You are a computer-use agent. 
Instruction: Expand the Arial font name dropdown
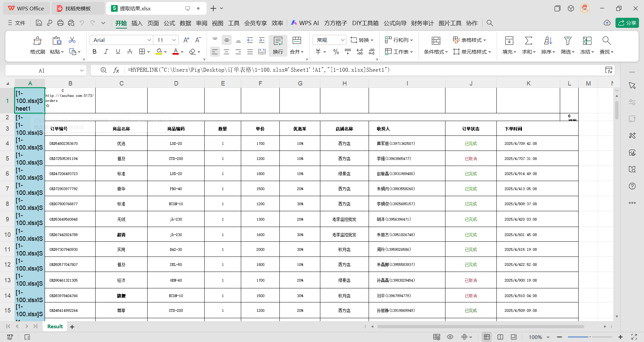[x=149, y=40]
